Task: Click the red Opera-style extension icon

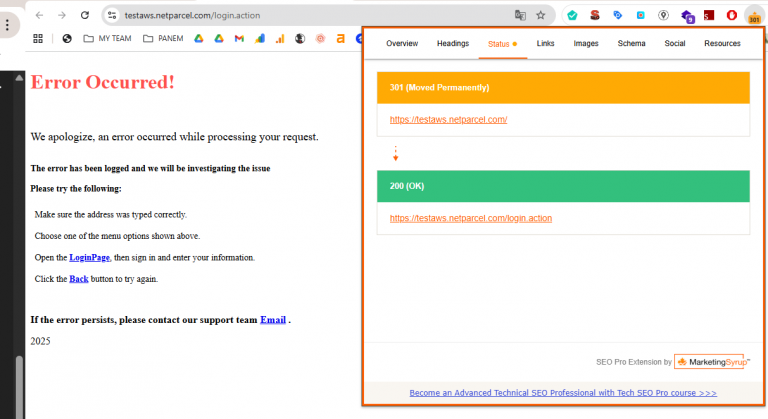Action: 732,15
